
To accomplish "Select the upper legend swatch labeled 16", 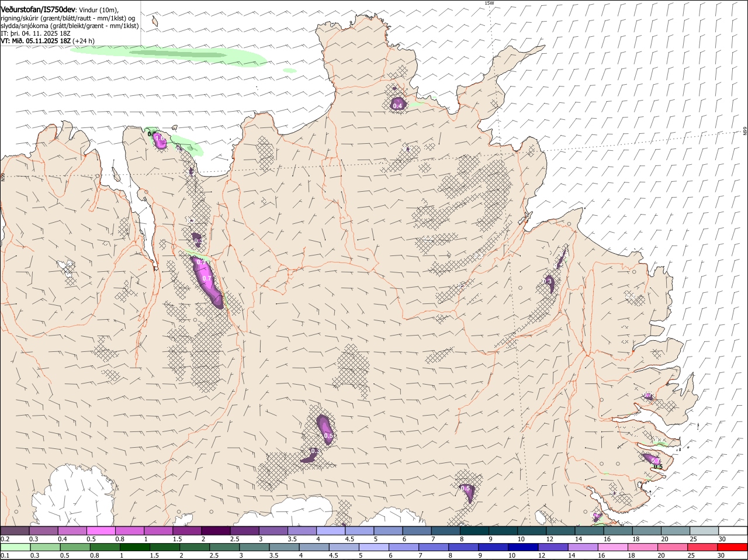I will coord(618,530).
